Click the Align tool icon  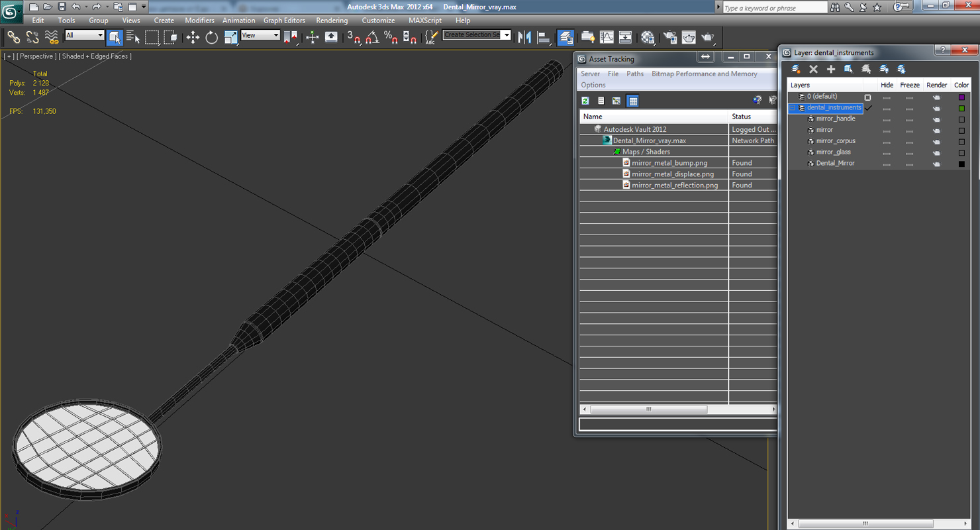(544, 38)
